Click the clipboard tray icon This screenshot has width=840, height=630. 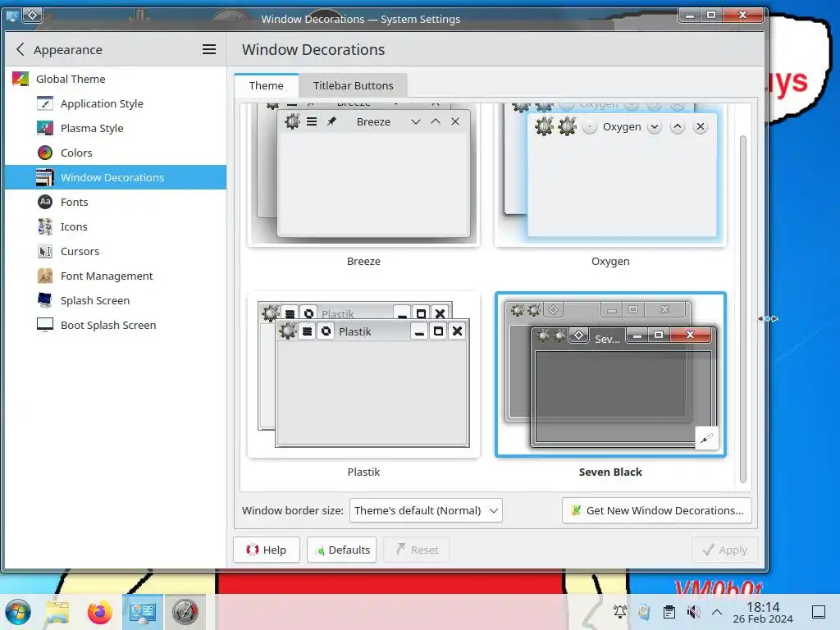coord(669,612)
